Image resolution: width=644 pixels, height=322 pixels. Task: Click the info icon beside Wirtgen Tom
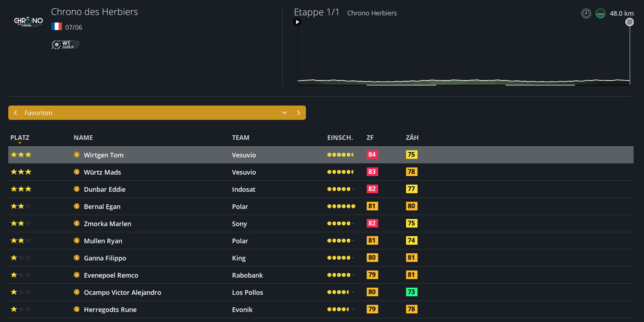77,155
